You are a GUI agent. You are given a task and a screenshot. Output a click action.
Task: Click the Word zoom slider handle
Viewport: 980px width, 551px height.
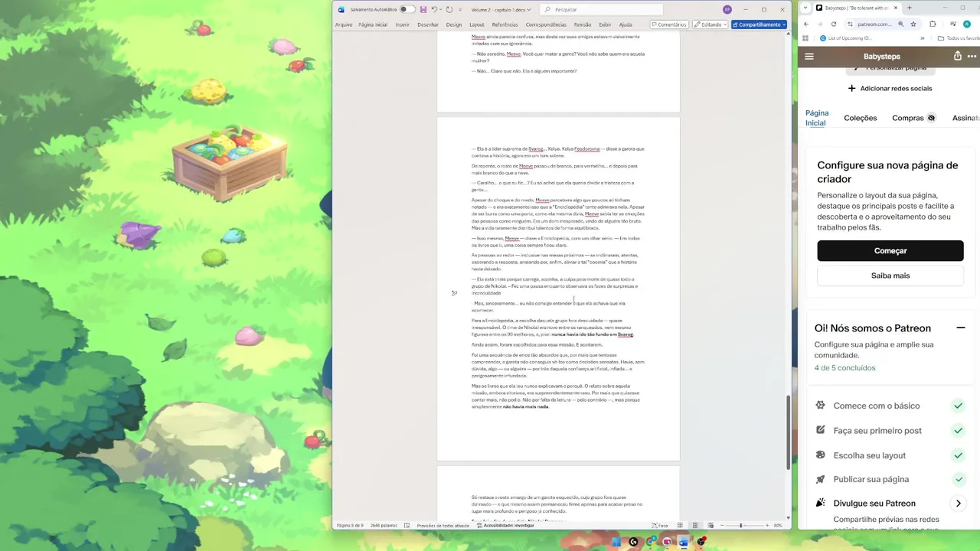coord(741,526)
